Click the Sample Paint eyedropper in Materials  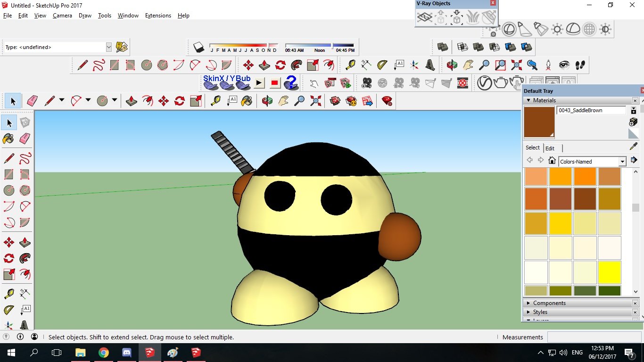tap(633, 147)
